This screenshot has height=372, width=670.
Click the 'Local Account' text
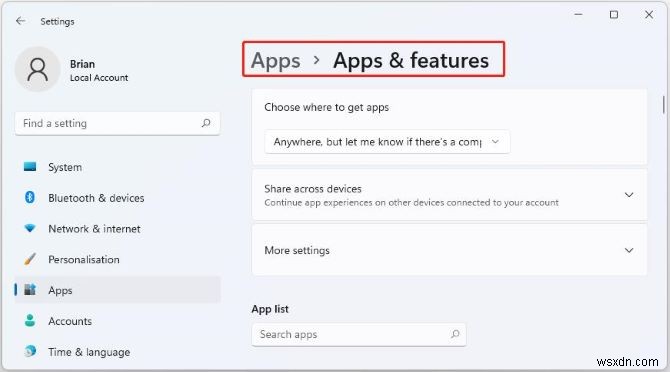[99, 78]
